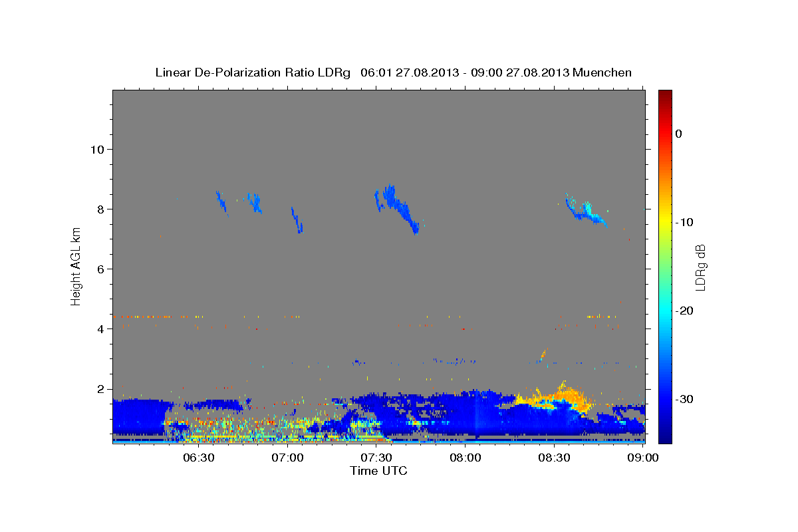Image resolution: width=798 pixels, height=532 pixels.
Task: Click the 'Muenchen' location label in title
Action: pos(602,72)
